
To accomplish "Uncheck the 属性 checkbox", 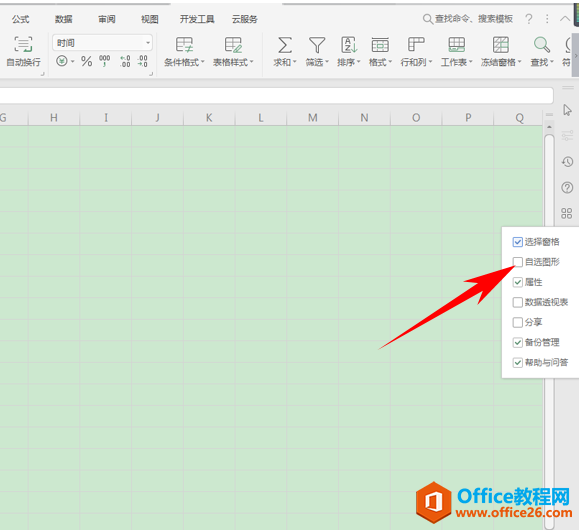I will click(517, 282).
